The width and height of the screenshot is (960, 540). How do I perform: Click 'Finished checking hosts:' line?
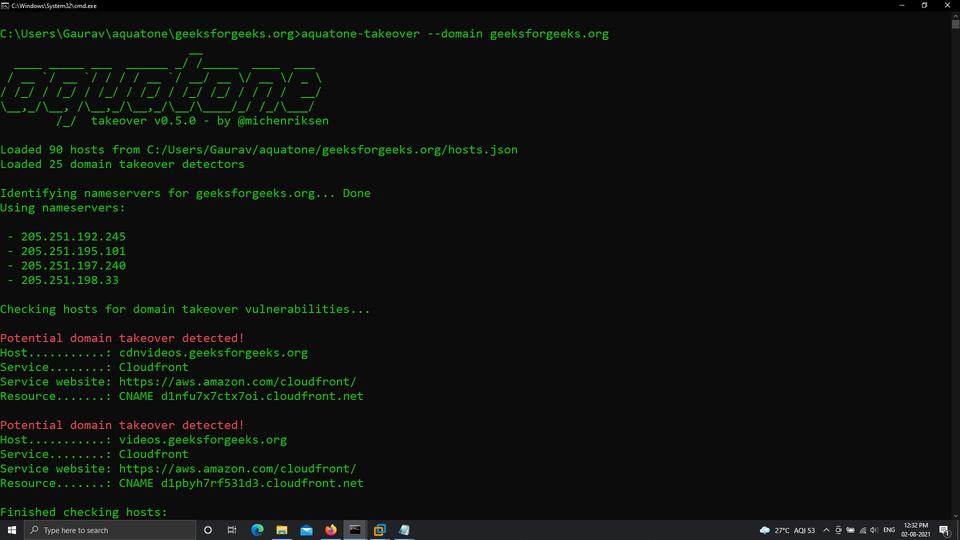84,512
